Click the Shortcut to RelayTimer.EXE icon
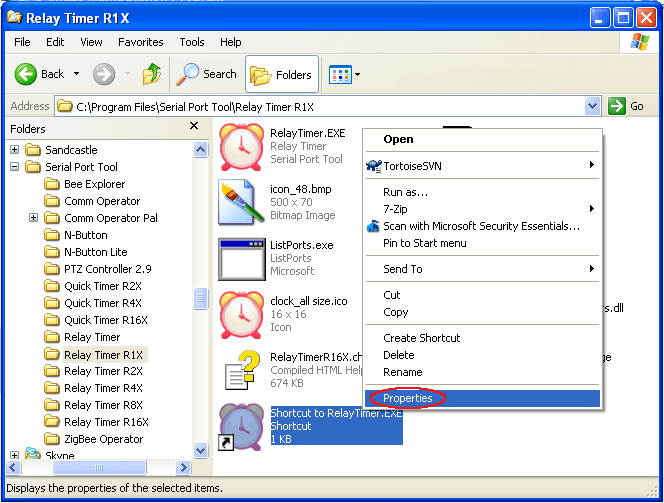Image resolution: width=664 pixels, height=503 pixels. tap(241, 426)
